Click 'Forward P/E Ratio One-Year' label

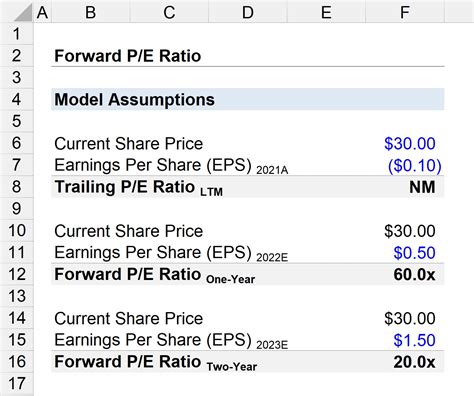pyautogui.click(x=155, y=275)
